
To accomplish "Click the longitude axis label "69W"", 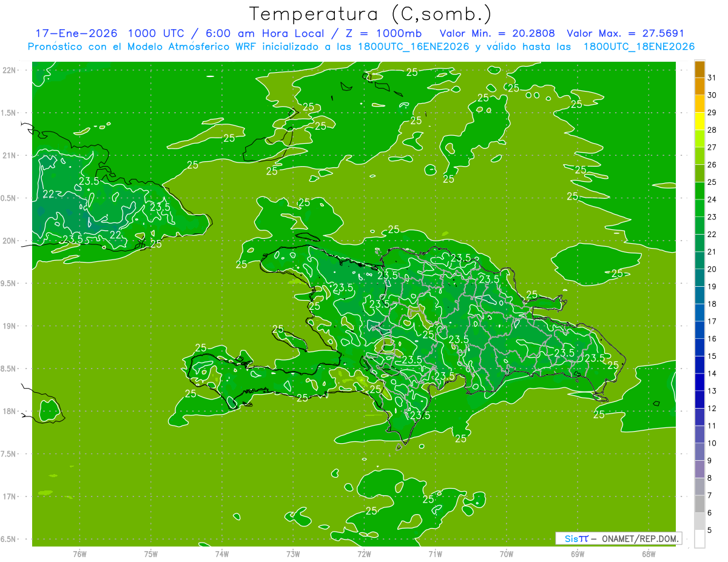I will tap(577, 554).
